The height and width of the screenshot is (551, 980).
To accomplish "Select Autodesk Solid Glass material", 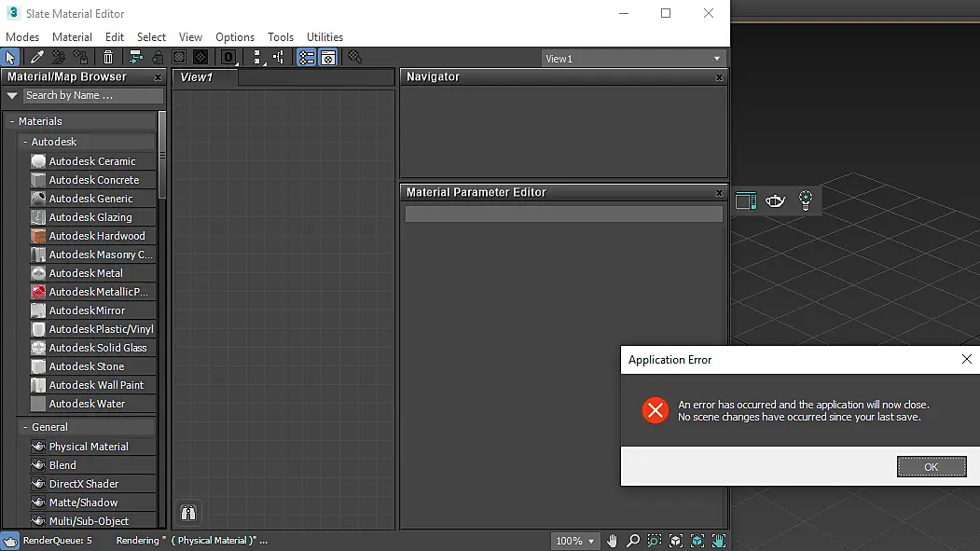I will click(x=92, y=348).
